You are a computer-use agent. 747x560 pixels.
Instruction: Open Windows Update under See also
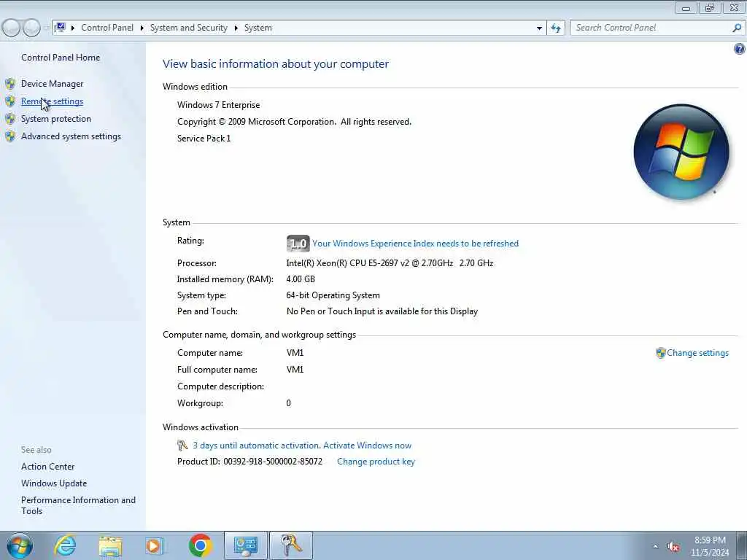click(x=54, y=483)
